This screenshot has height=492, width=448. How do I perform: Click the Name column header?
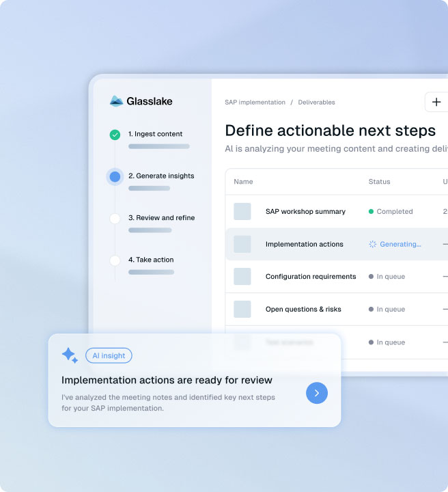tap(243, 182)
